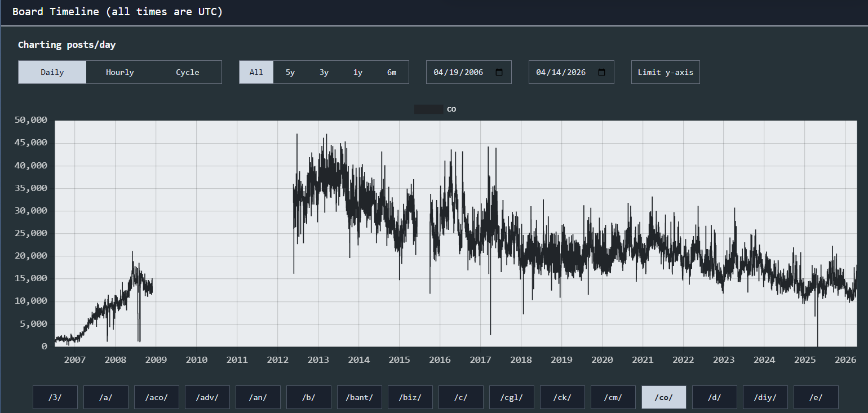Select the /an/ board
868x413 pixels.
pyautogui.click(x=258, y=397)
